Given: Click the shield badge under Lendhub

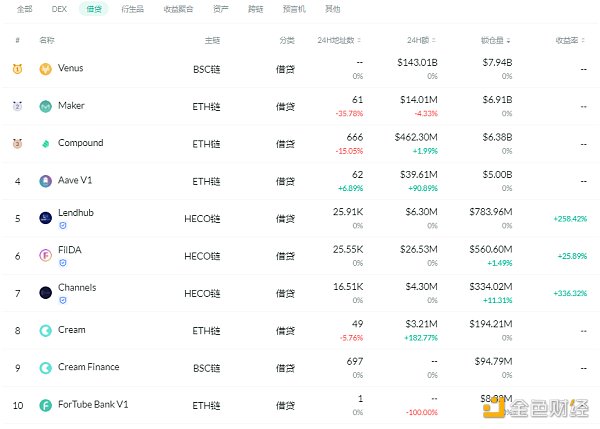Looking at the screenshot, I should (x=64, y=226).
